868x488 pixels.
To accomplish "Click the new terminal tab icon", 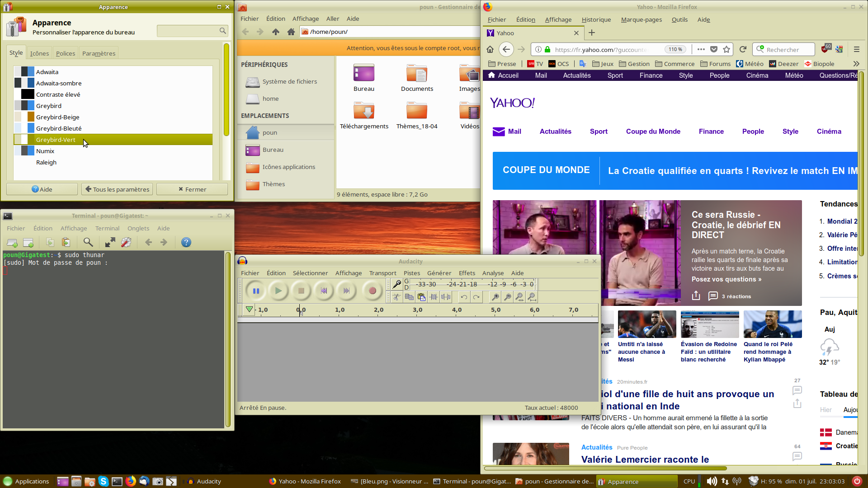I will 12,243.
